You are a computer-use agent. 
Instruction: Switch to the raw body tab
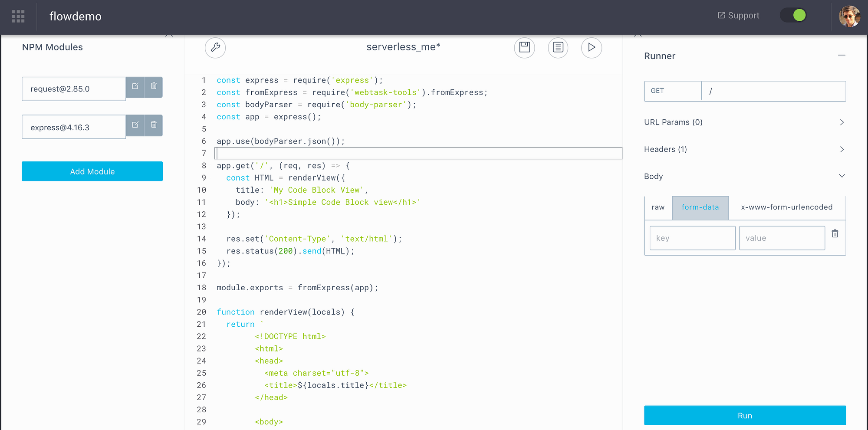point(658,207)
